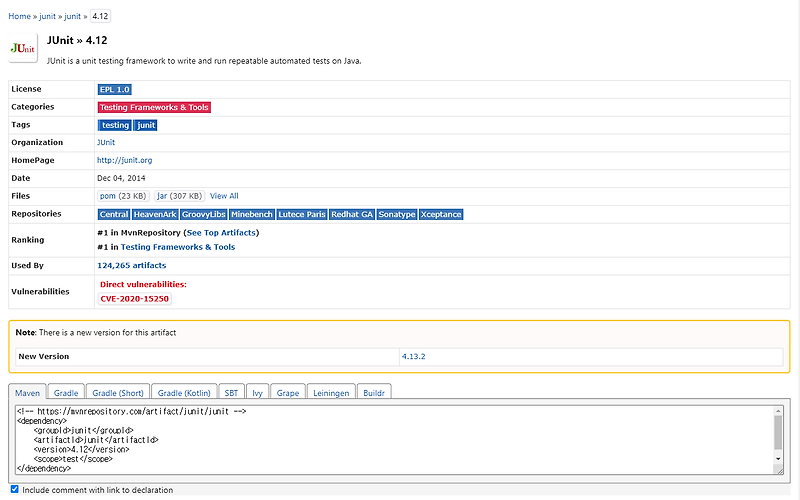The image size is (800, 500).
Task: Toggle Include comment with link checkbox
Action: [15, 489]
